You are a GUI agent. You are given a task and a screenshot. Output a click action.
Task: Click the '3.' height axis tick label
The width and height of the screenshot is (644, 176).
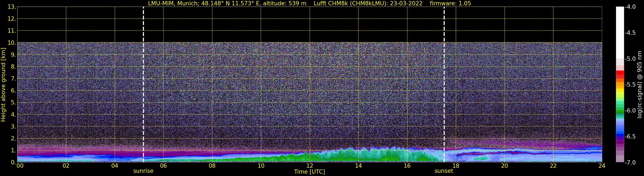13,127
